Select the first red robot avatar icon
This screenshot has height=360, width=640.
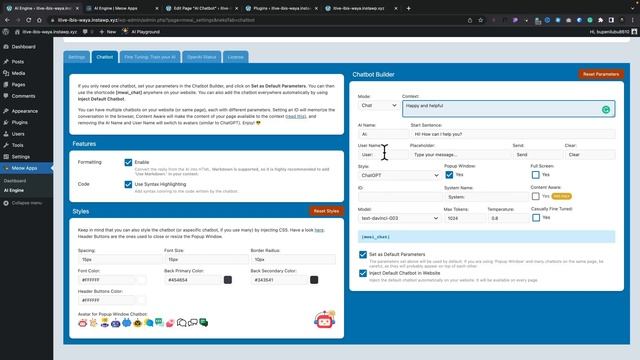click(x=82, y=323)
